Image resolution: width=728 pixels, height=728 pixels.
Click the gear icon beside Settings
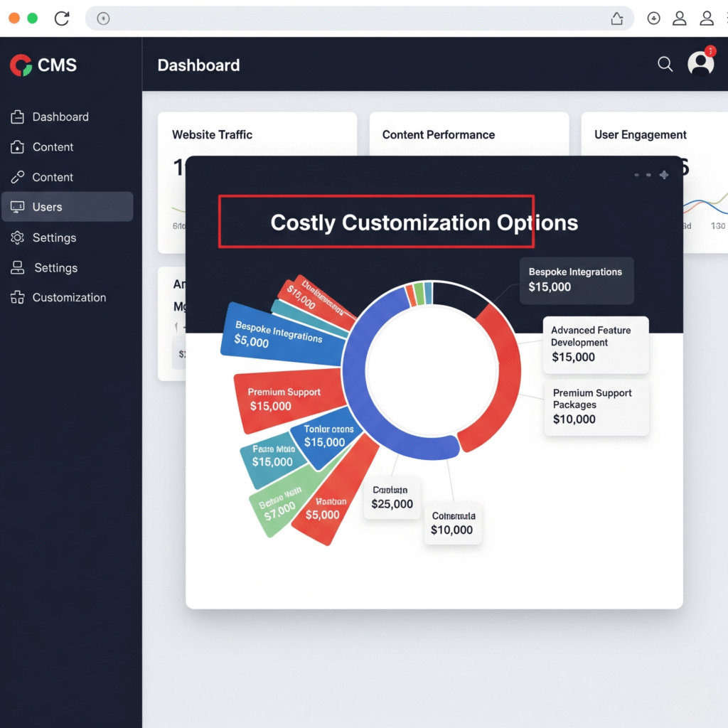pyautogui.click(x=18, y=237)
